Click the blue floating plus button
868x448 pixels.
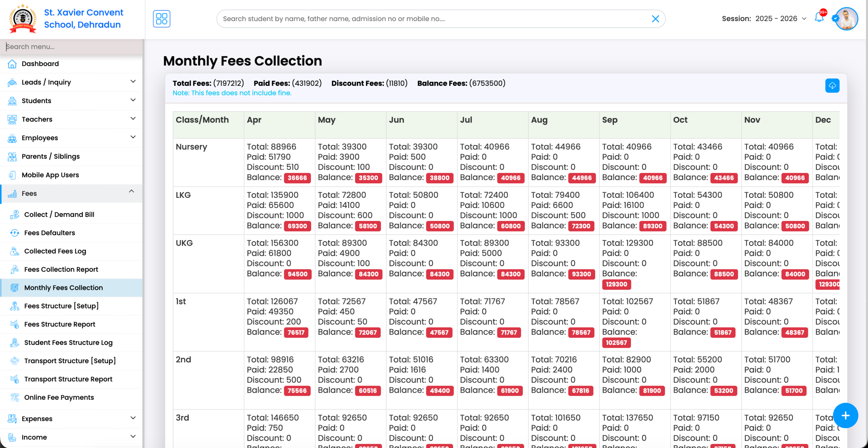coord(845,415)
